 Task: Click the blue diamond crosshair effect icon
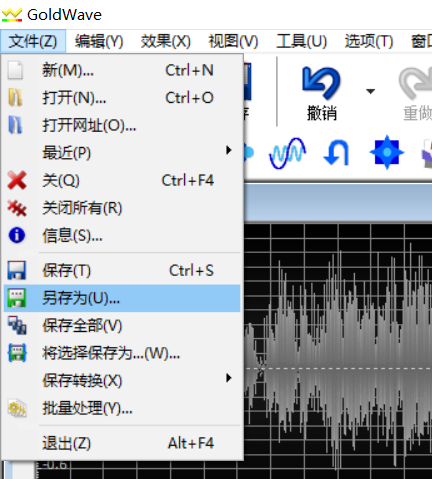tap(387, 153)
